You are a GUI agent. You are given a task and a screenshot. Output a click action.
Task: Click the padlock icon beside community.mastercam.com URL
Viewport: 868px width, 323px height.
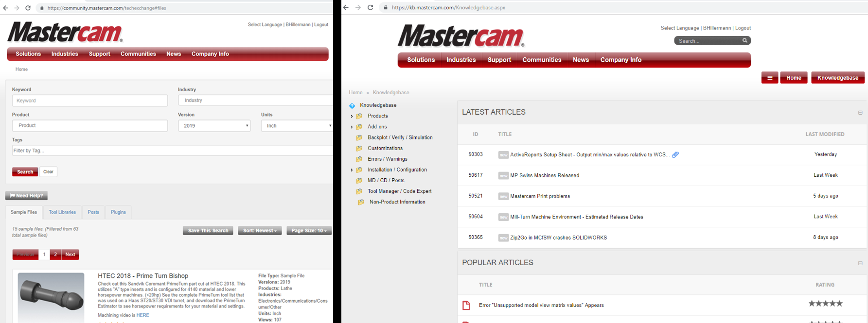42,8
